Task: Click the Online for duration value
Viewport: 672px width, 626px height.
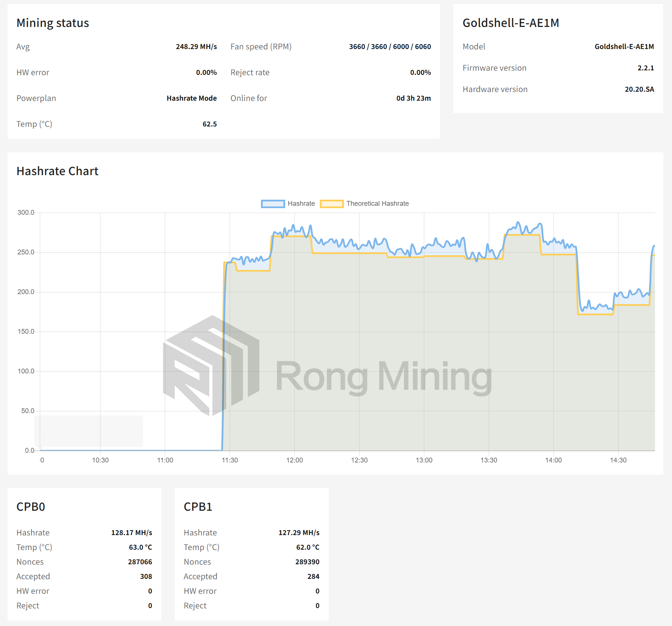Action: (413, 98)
